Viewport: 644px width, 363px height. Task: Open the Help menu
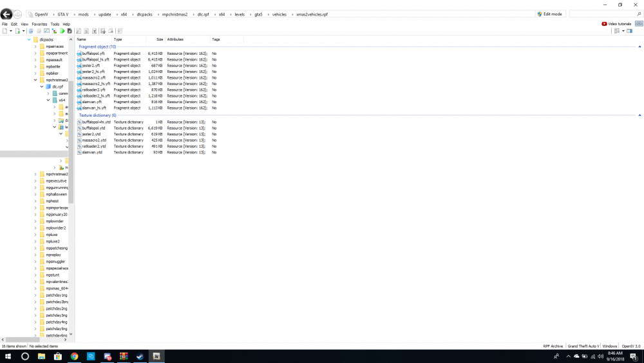point(66,25)
